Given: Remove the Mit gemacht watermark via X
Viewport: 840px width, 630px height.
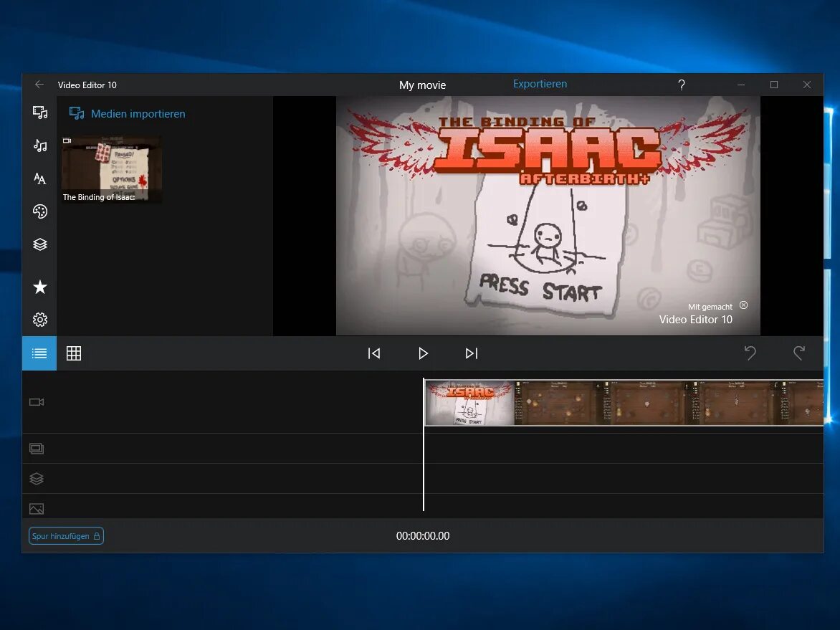Looking at the screenshot, I should (743, 305).
